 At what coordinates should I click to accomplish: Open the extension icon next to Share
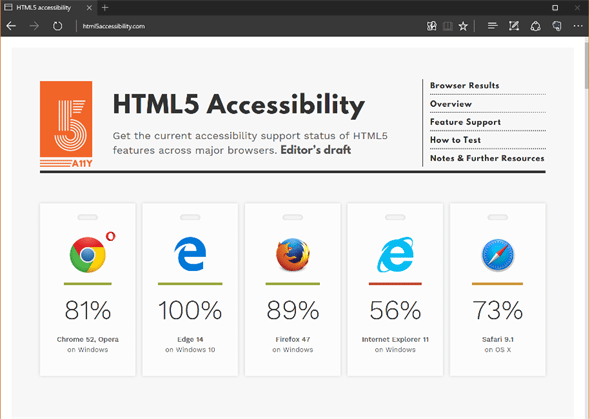pos(557,26)
